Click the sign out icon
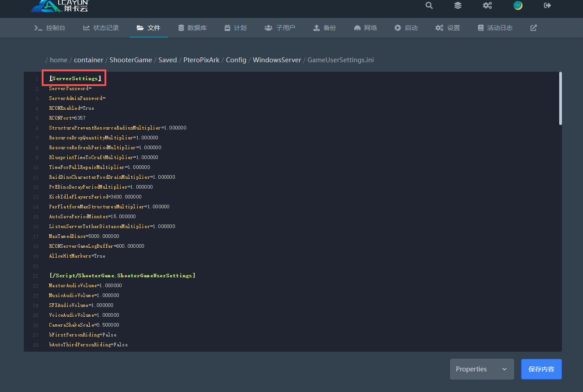Screen dimensions: 583x392 pos(547,5)
